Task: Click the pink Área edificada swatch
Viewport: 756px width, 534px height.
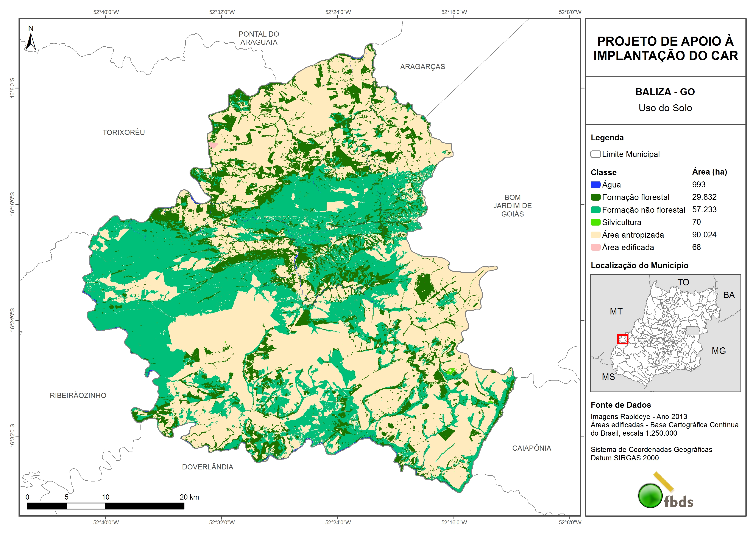Action: point(595,248)
